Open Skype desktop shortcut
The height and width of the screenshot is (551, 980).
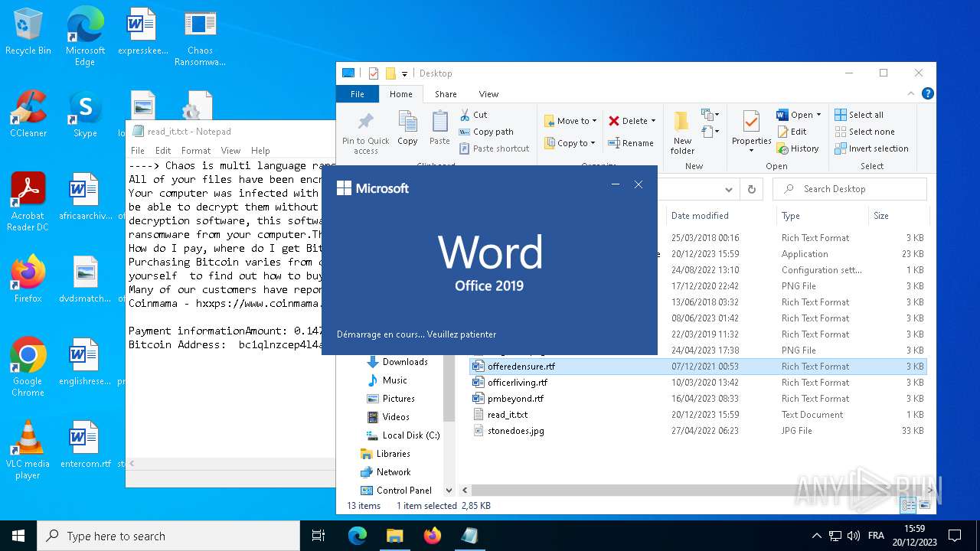click(85, 115)
